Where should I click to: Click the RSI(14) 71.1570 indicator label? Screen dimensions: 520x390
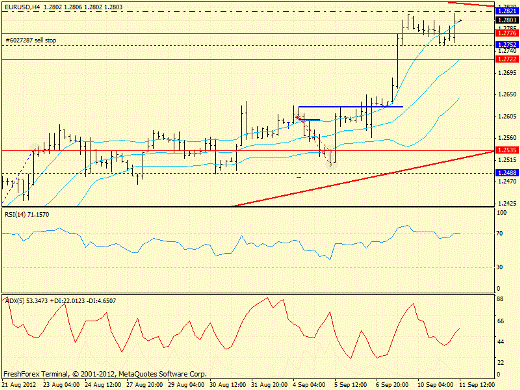[27, 215]
